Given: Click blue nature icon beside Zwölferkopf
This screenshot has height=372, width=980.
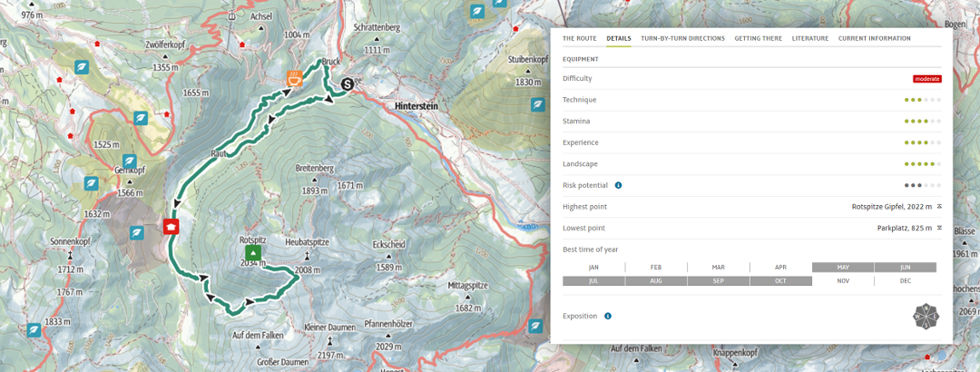Looking at the screenshot, I should coord(82,67).
